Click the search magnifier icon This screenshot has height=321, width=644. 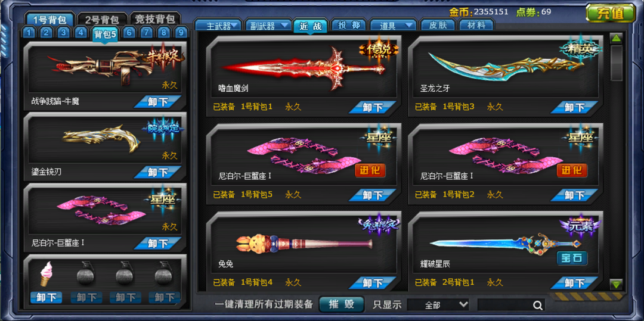point(537,305)
